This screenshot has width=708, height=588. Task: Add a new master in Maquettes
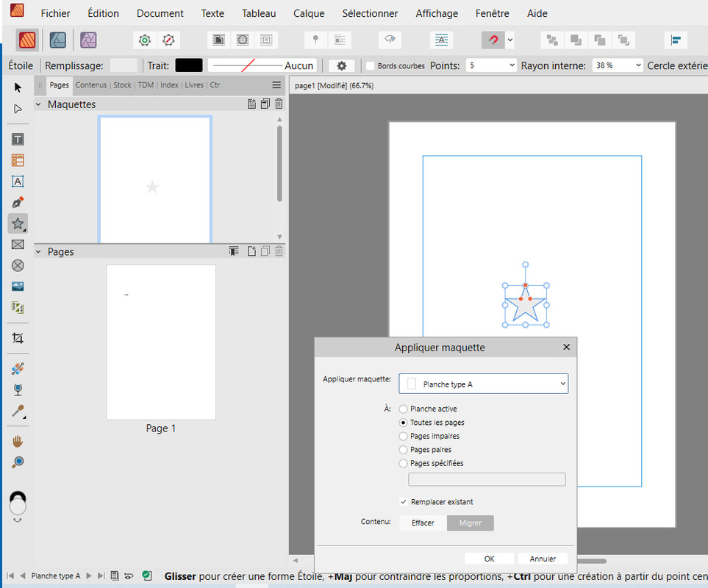pyautogui.click(x=251, y=104)
